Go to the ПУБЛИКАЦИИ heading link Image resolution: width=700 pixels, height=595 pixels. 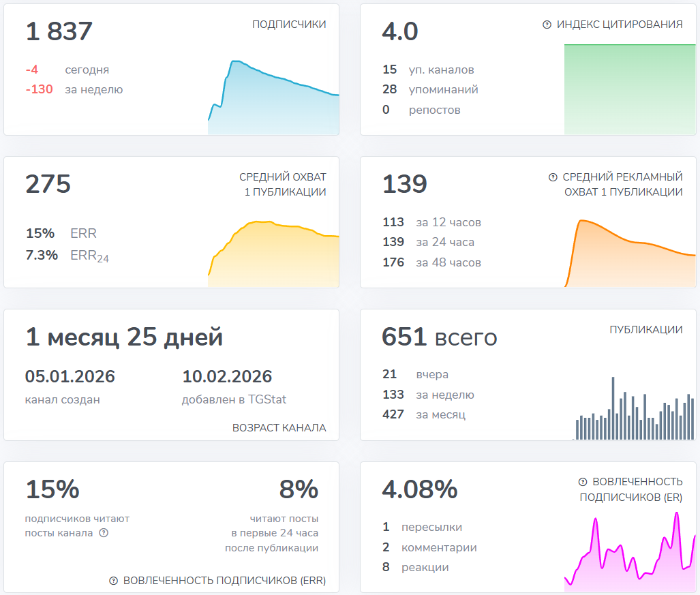[x=645, y=330]
